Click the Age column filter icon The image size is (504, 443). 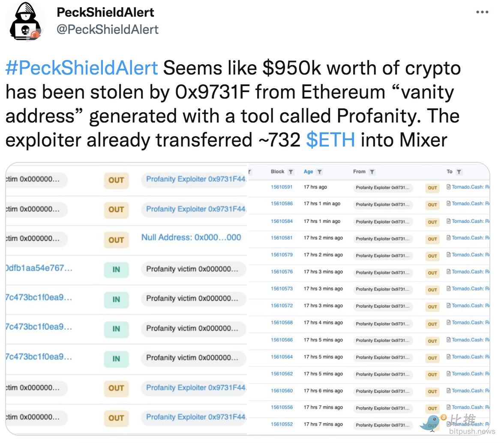(320, 172)
